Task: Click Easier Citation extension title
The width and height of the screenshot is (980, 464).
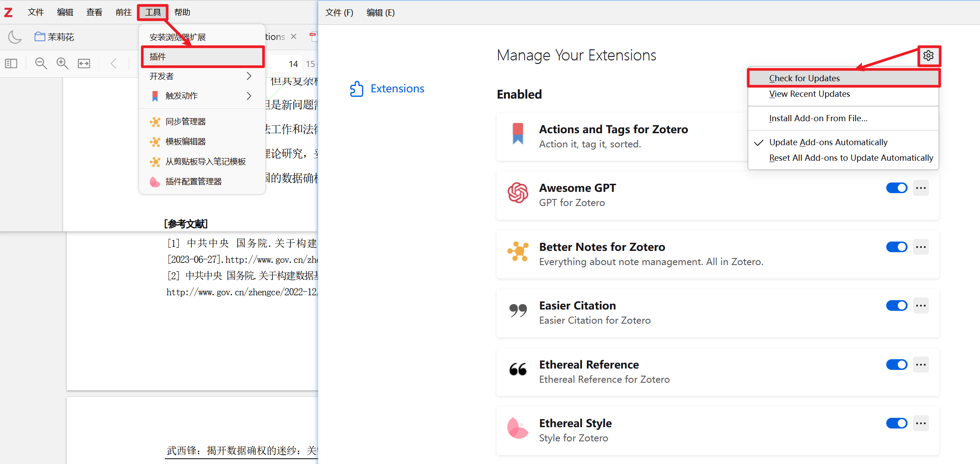Action: coord(578,305)
